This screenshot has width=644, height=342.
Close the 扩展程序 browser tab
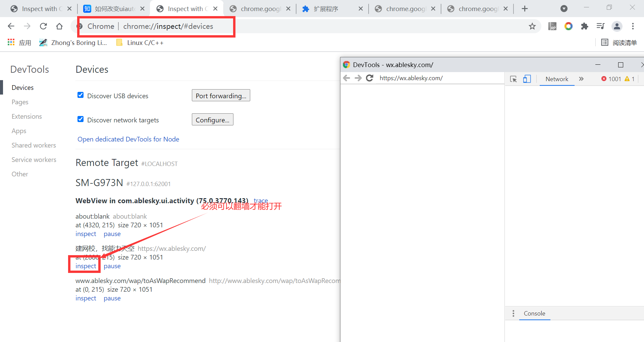tap(361, 9)
